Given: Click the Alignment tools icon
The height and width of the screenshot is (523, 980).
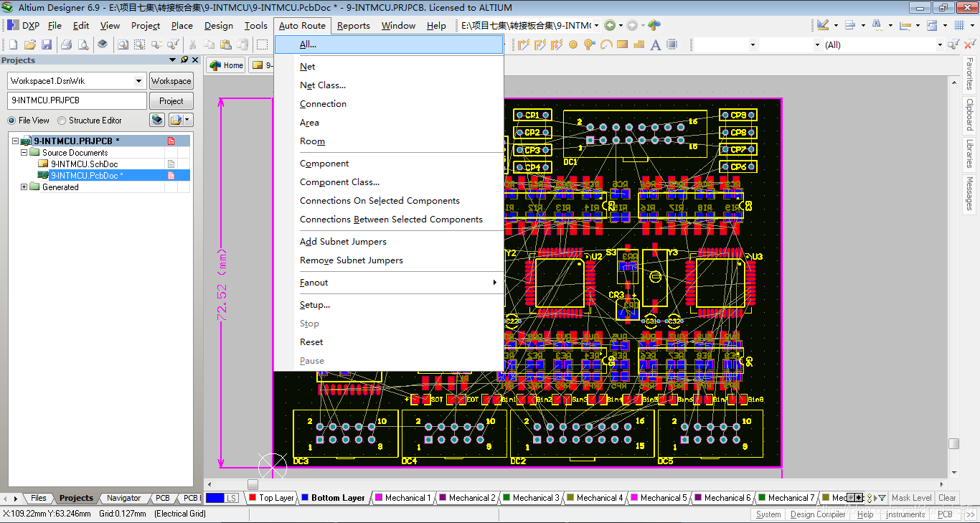Looking at the screenshot, I should tap(850, 25).
